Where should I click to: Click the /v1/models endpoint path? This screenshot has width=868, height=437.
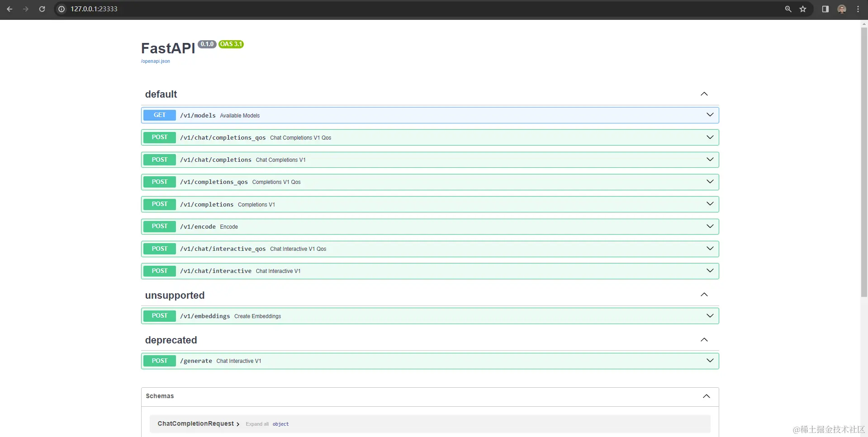tap(198, 116)
